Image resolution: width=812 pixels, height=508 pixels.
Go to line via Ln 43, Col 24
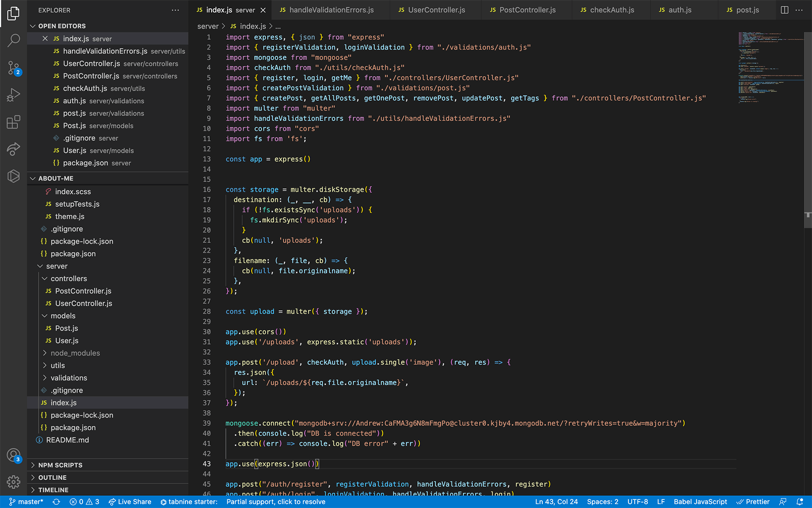[x=556, y=502]
